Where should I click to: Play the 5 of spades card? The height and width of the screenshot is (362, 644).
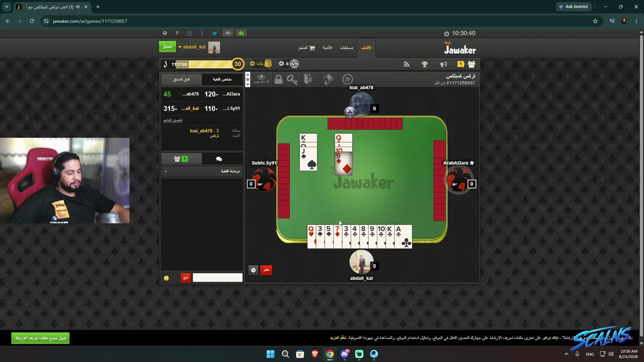[x=329, y=236]
